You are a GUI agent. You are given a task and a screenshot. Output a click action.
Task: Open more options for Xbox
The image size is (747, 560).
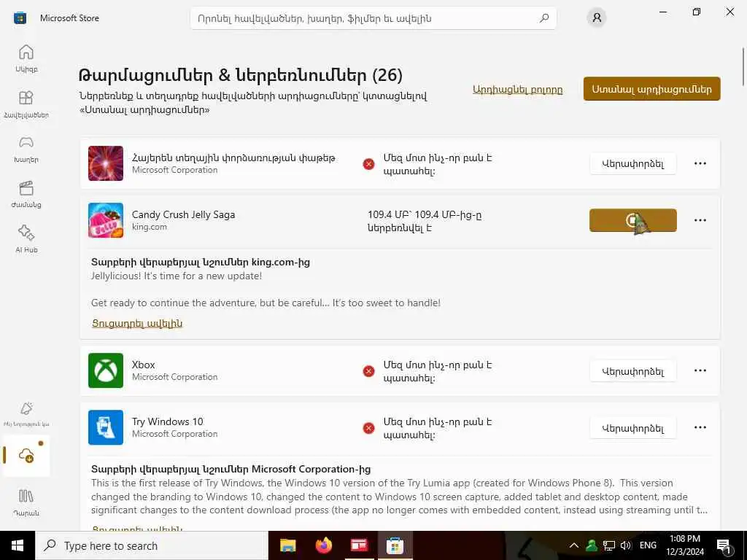click(x=700, y=370)
